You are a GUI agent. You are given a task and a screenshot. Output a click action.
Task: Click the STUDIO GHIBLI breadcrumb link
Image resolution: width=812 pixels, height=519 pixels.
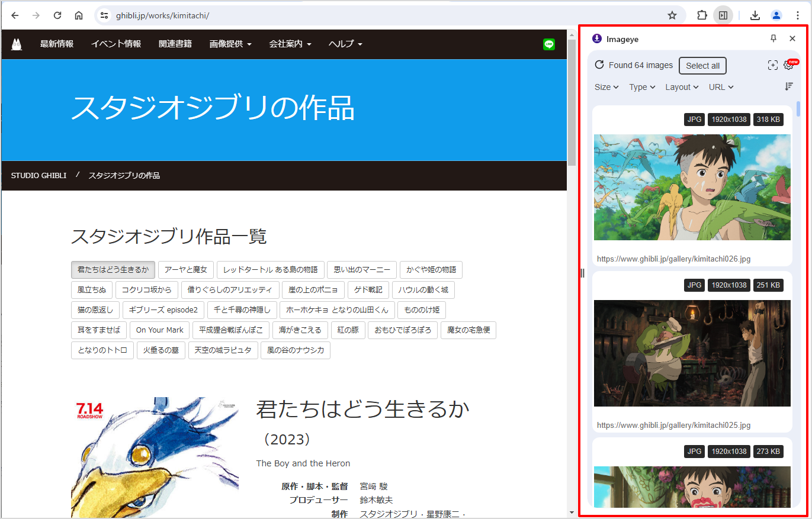pyautogui.click(x=38, y=176)
